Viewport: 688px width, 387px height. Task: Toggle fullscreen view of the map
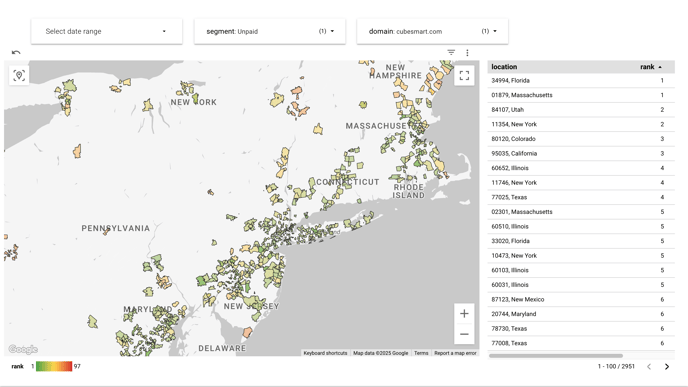464,75
